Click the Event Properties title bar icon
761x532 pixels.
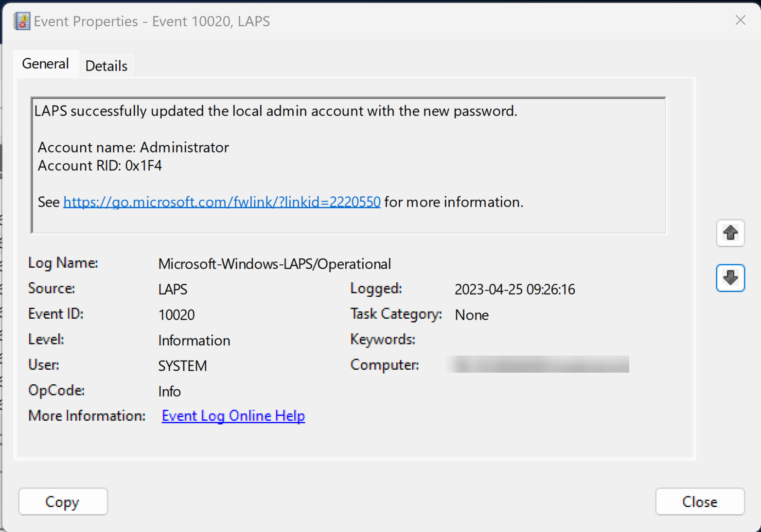[22, 21]
